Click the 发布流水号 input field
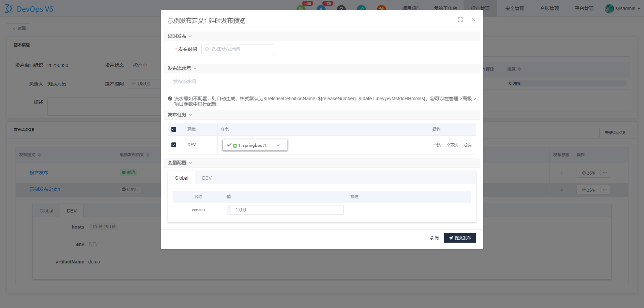Image resolution: width=644 pixels, height=308 pixels. point(218,81)
